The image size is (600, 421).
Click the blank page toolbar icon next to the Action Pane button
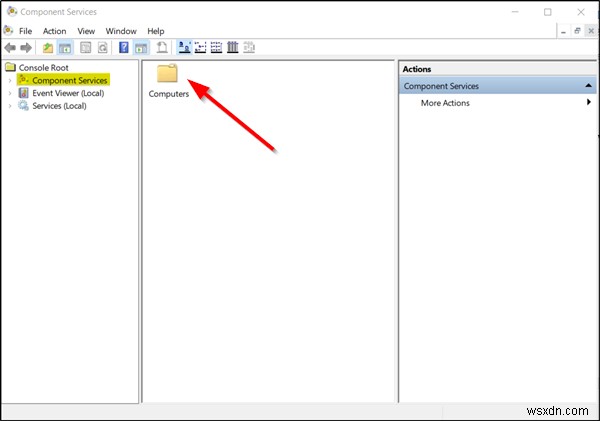click(x=162, y=48)
